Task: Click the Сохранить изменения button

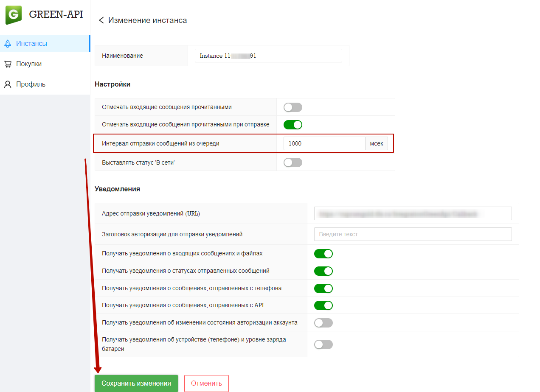Action: (136, 384)
